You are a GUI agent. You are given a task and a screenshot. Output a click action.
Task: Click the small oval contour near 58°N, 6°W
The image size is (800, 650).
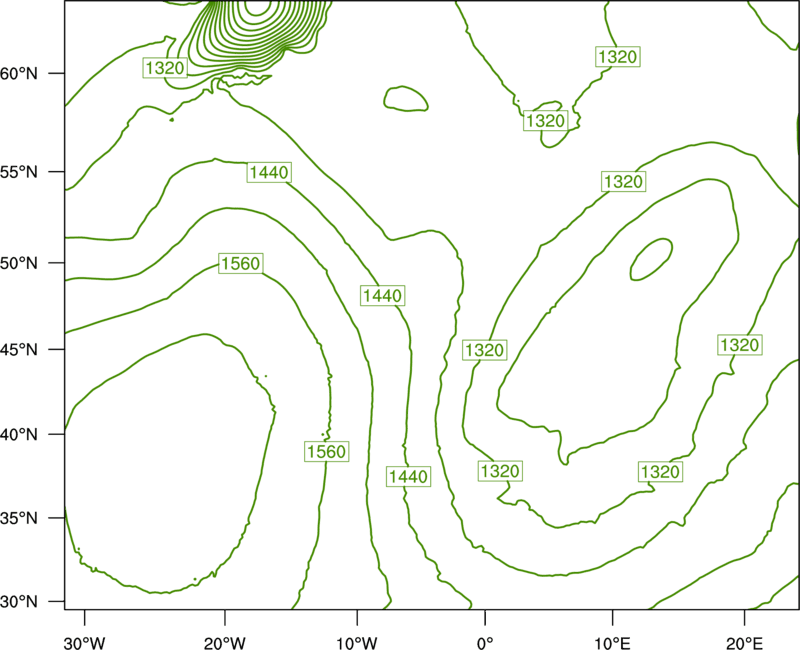[406, 98]
